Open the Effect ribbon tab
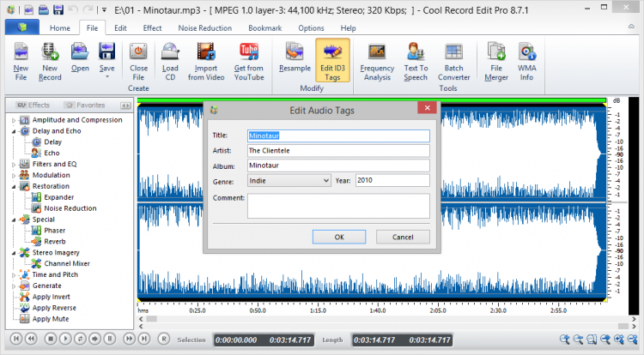The image size is (644, 355). tap(152, 28)
